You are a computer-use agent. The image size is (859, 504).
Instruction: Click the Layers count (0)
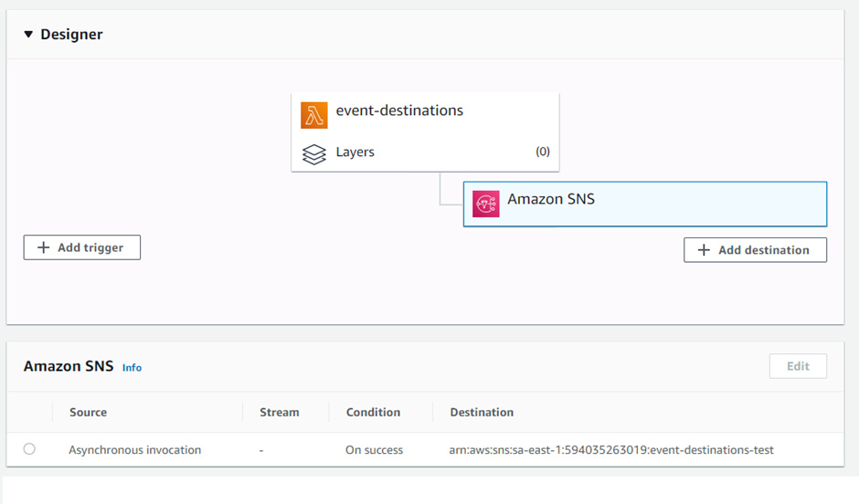click(542, 152)
